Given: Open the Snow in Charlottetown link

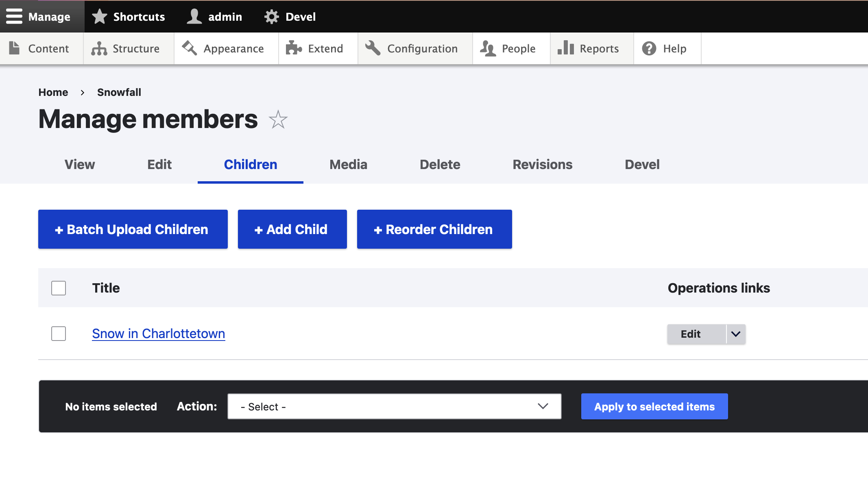Looking at the screenshot, I should click(x=158, y=334).
